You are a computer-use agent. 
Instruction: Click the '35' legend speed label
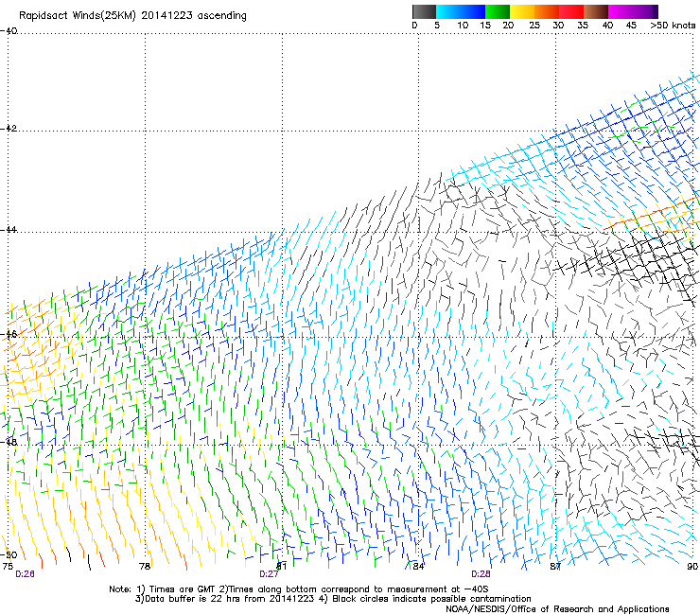click(583, 26)
